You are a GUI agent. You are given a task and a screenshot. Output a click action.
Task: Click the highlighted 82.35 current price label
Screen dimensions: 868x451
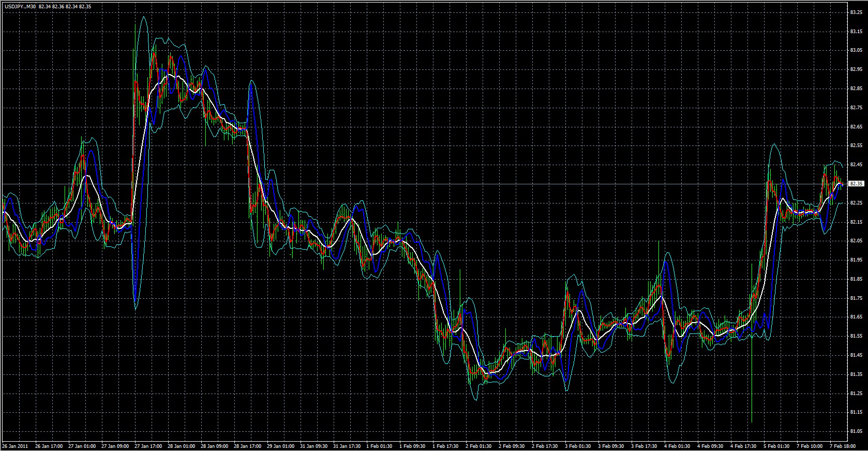[857, 184]
